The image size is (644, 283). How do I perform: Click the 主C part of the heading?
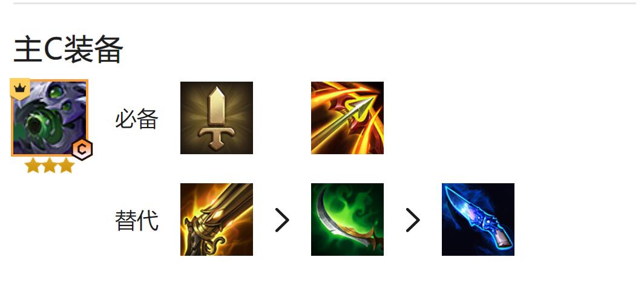(38, 49)
